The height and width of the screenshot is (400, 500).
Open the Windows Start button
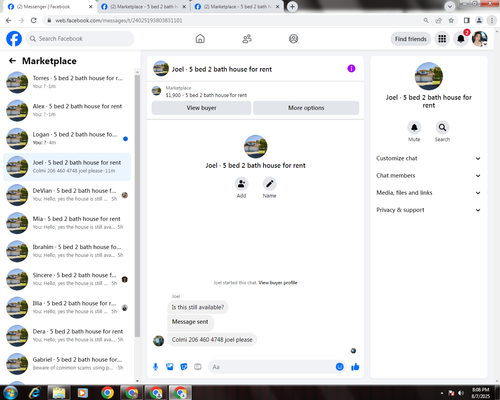10,393
